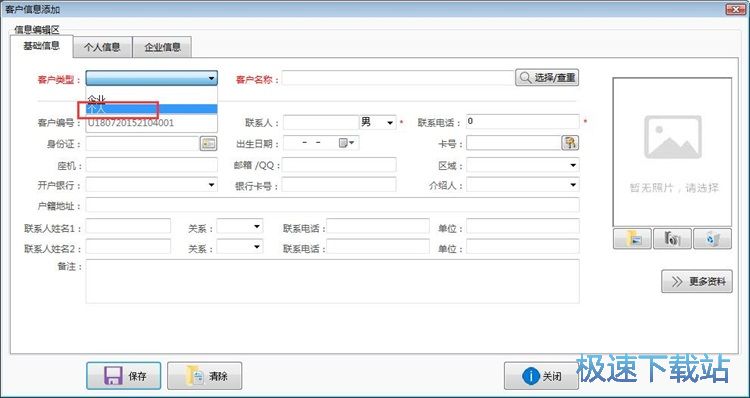Click the 身份证 input field

(x=143, y=144)
